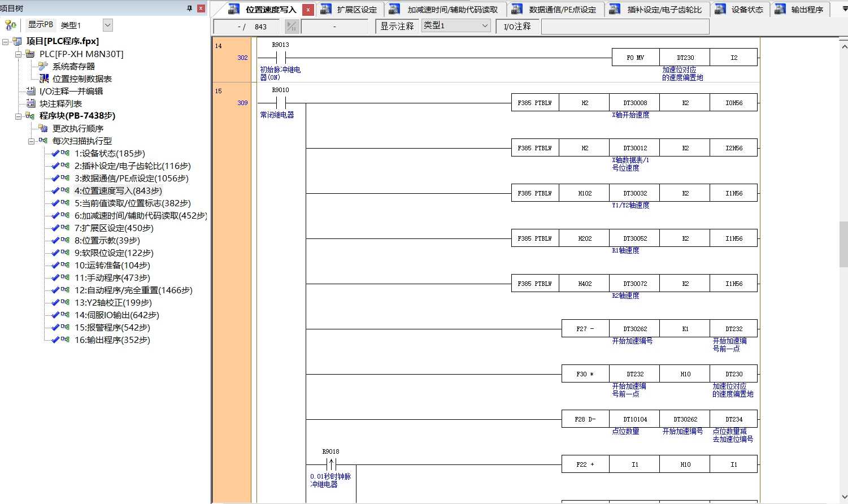Screen dimensions: 848x504
Task: Click the vertical scrollbar thumb of ladder editor
Action: point(843,244)
